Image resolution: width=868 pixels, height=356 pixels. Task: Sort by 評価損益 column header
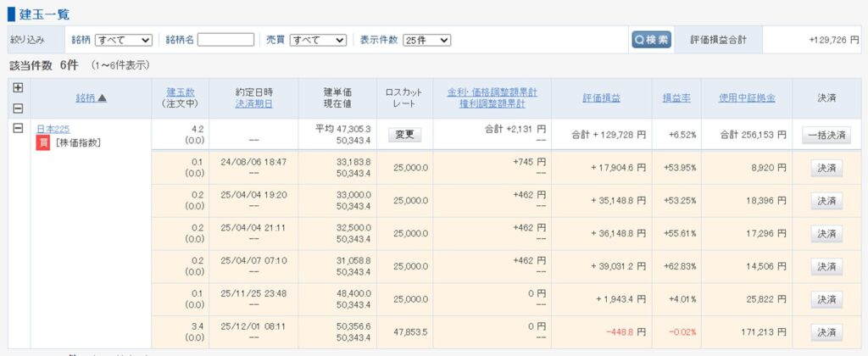(x=601, y=97)
